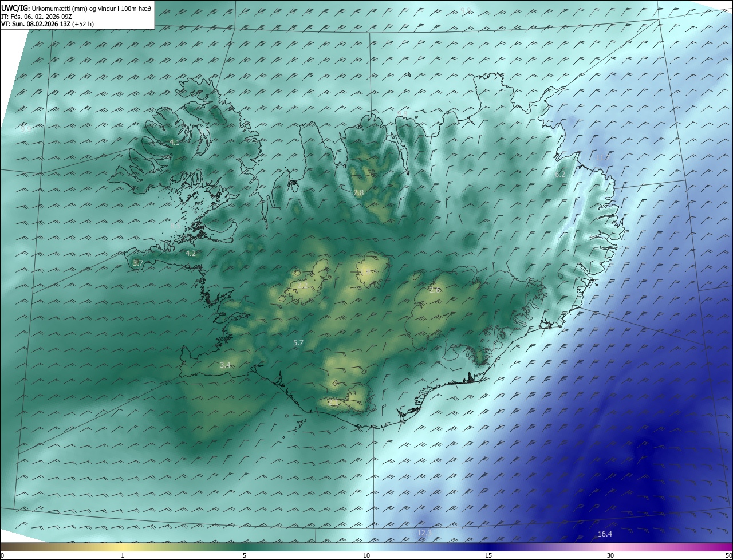Click the 2.6 value over the large glacier
This screenshot has width=733, height=560.
[x=435, y=290]
